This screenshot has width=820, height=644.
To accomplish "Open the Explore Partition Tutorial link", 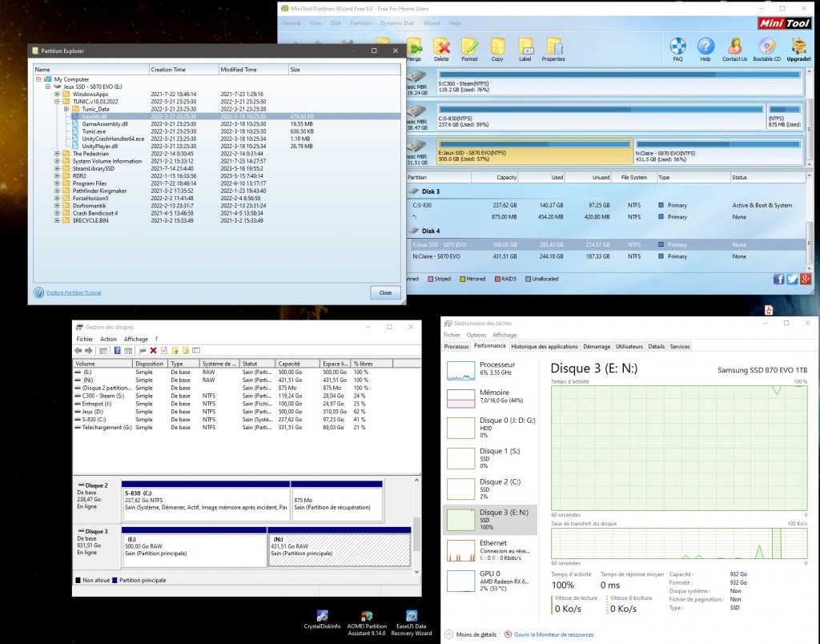I will (74, 293).
